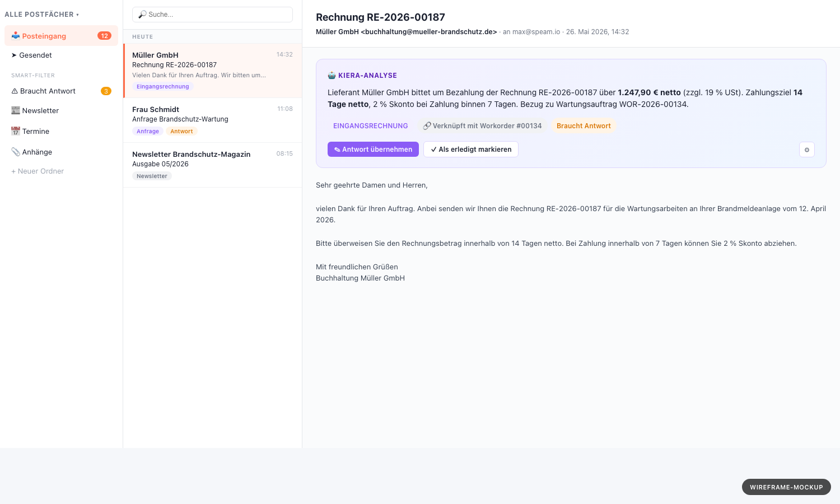Expand the Alle Postfächer dropdown
The height and width of the screenshot is (504, 840).
point(42,15)
